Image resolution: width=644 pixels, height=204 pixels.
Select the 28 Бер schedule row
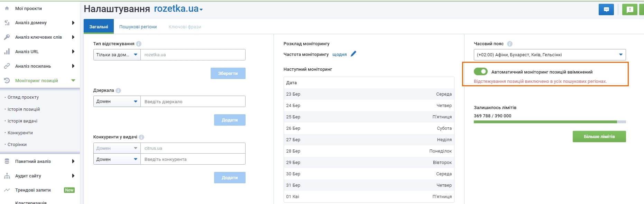(369, 151)
